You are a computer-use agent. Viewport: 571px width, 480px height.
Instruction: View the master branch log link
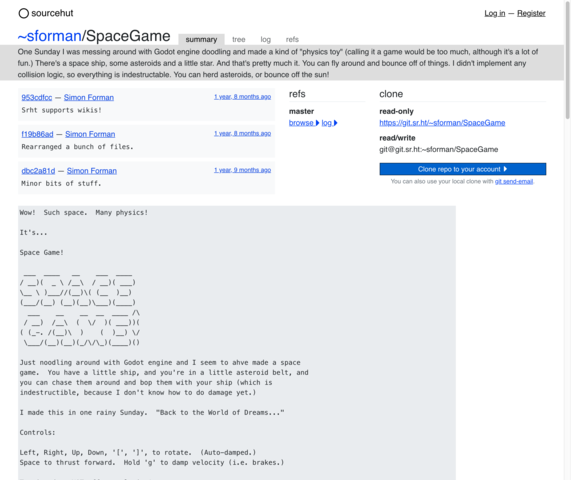pos(329,123)
